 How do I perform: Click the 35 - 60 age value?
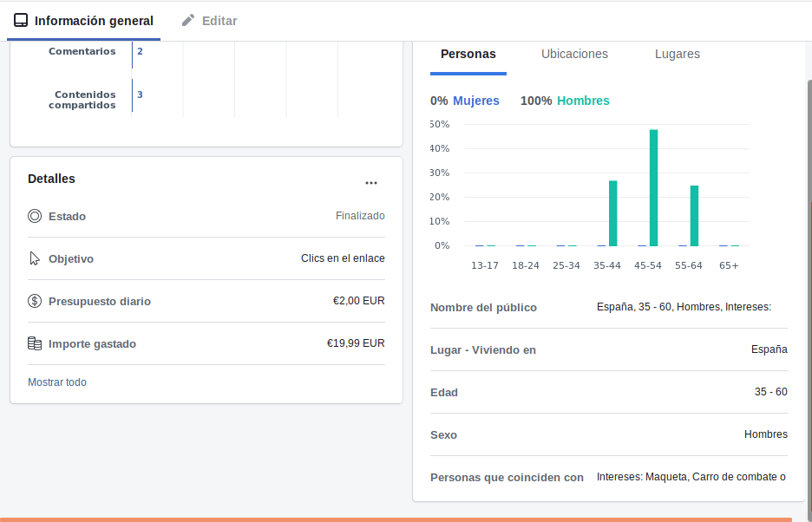click(770, 392)
